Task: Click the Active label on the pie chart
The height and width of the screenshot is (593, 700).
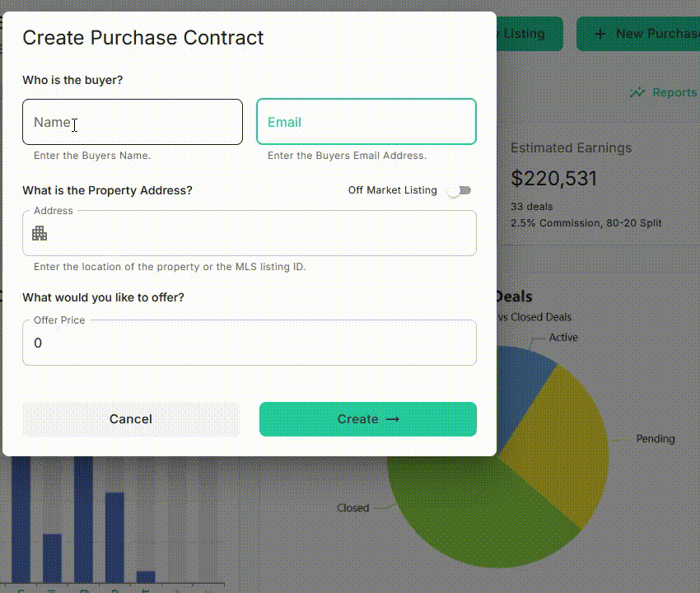Action: [565, 337]
